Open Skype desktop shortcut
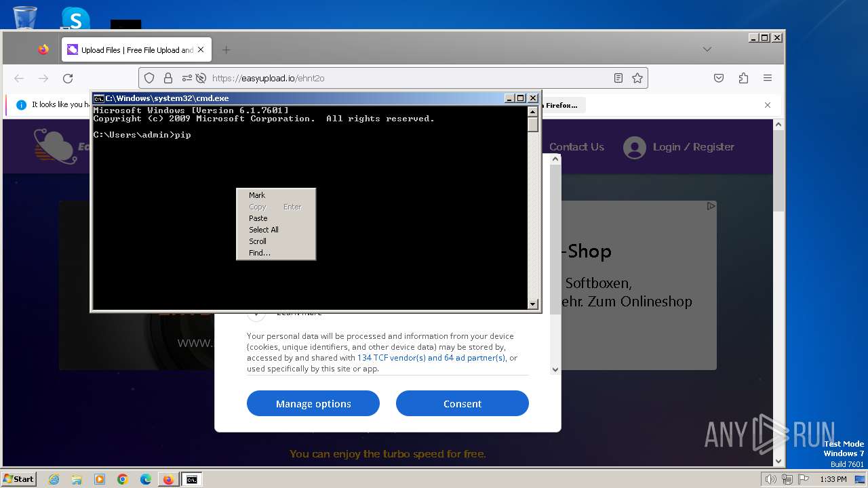 coord(75,19)
